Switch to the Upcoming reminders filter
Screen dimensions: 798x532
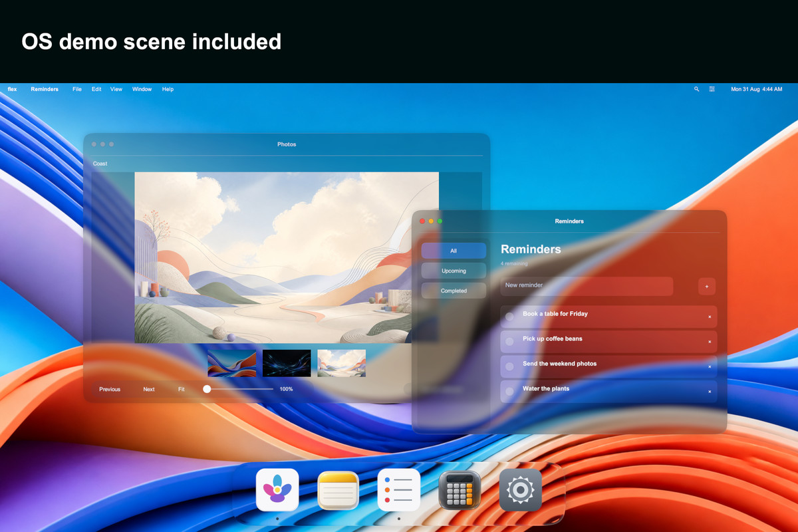click(454, 271)
